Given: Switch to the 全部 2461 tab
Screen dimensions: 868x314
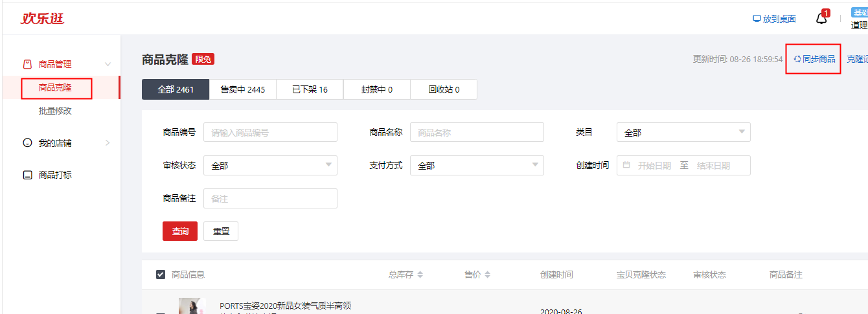Looking at the screenshot, I should click(176, 89).
